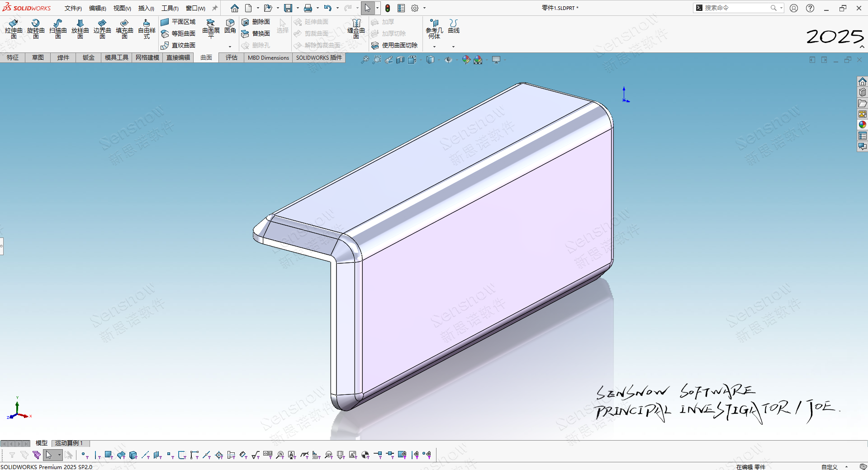Click the 使用曲面切除 cut with surface button
This screenshot has height=470, width=868.
[394, 45]
